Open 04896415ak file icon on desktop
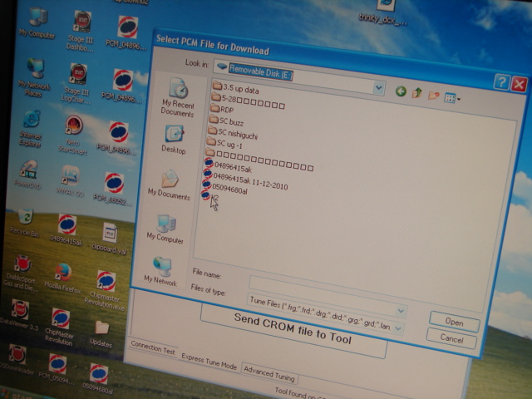The height and width of the screenshot is (399, 532). (x=66, y=229)
